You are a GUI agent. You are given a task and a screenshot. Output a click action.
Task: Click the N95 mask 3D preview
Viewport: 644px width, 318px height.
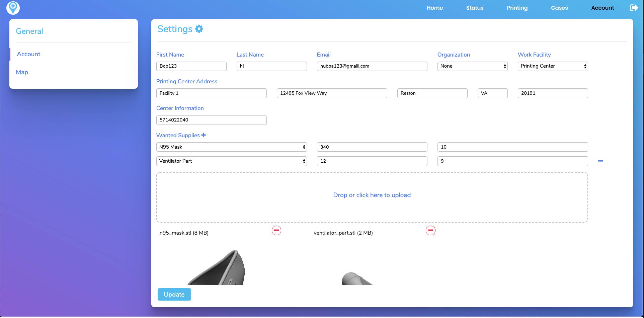click(x=216, y=267)
